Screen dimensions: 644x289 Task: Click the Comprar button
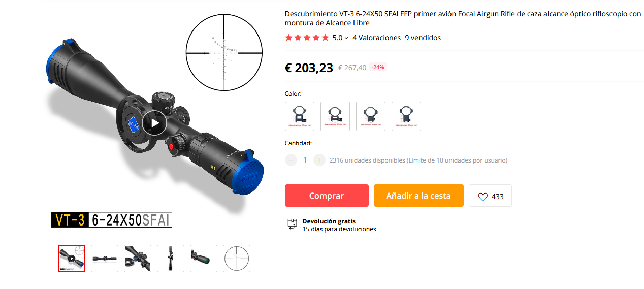tap(327, 196)
